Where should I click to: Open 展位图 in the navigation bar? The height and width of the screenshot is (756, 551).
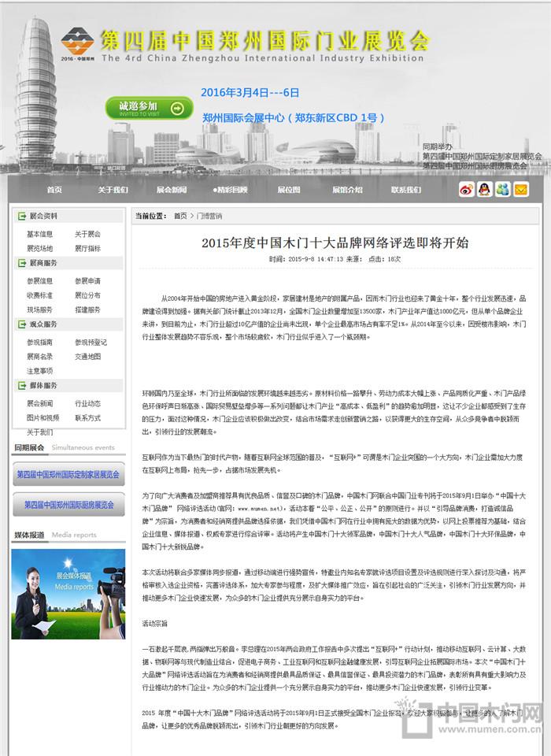[x=289, y=190]
